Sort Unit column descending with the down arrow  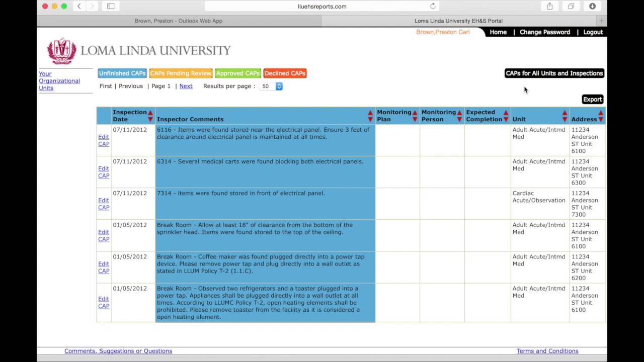pyautogui.click(x=565, y=120)
